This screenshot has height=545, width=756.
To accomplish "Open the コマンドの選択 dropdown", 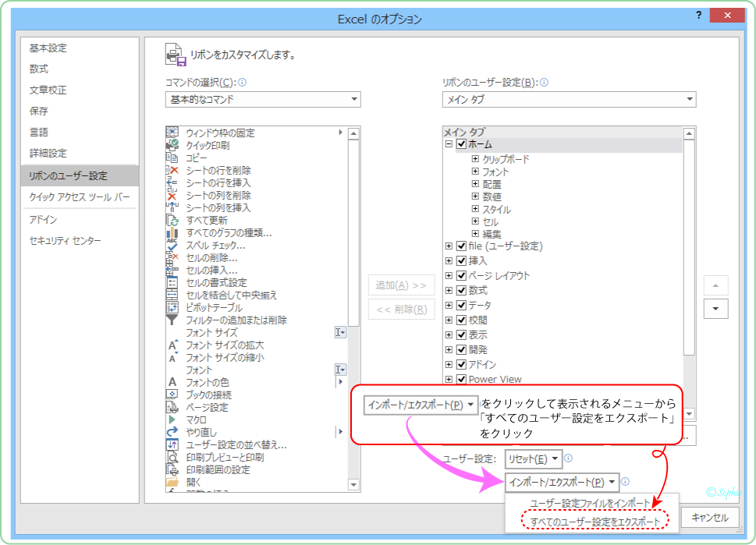I will click(263, 99).
